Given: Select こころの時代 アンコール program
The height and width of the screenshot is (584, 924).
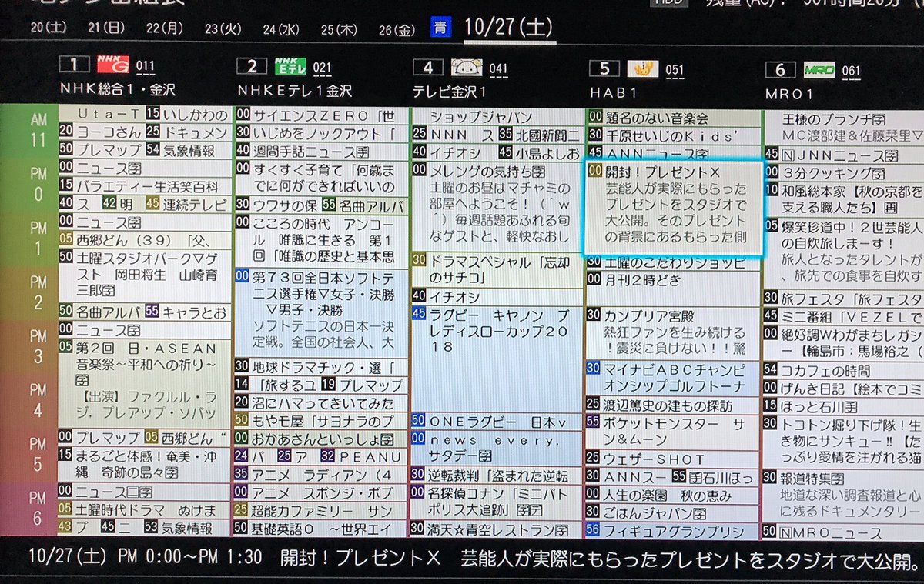Looking at the screenshot, I should pos(320,240).
